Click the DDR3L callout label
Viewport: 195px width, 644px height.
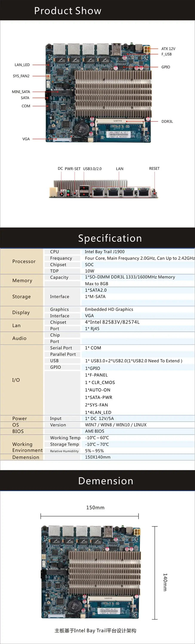pos(167,122)
